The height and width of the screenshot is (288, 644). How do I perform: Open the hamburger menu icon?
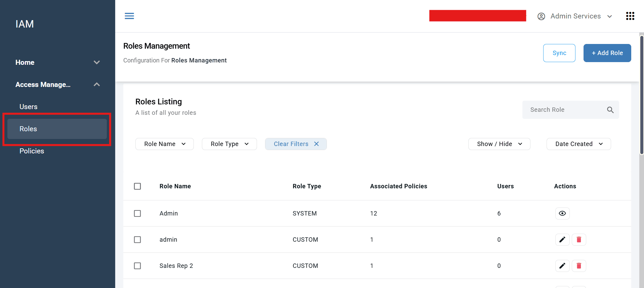[129, 16]
